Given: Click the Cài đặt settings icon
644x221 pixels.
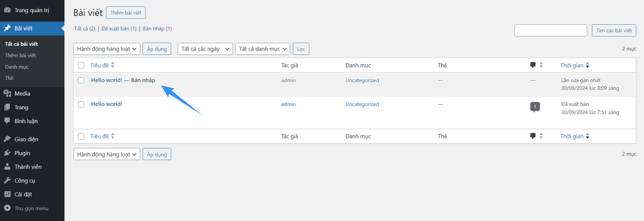Looking at the screenshot, I should click(x=7, y=194).
